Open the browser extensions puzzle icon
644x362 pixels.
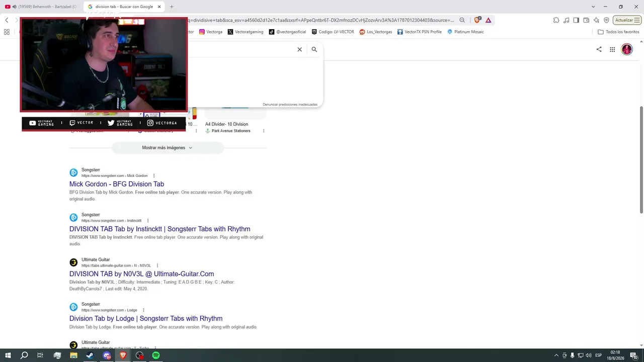tap(556, 20)
